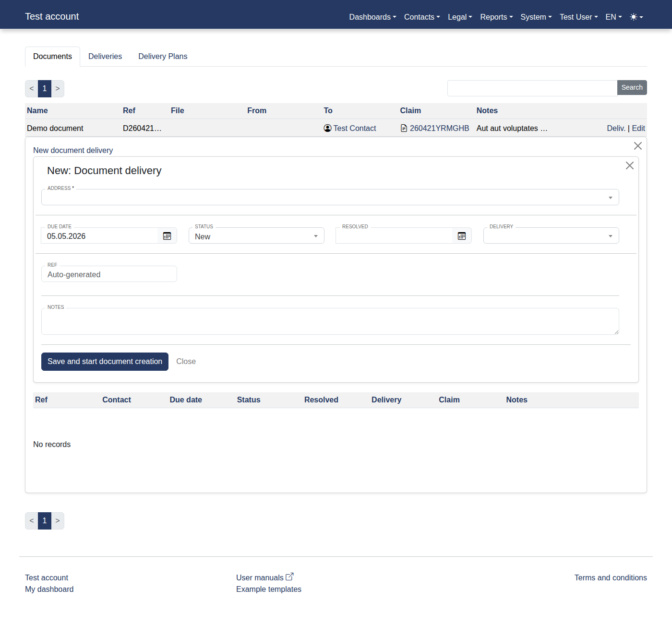Screen dimensions: 672x624
Task: Open the calendar picker for Due date
Action: tap(167, 236)
